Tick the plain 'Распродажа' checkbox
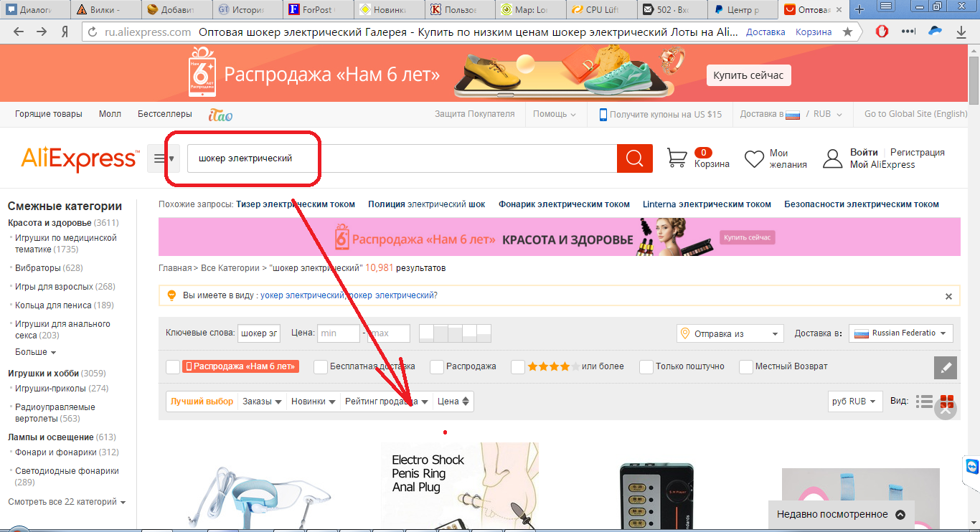 tap(437, 366)
